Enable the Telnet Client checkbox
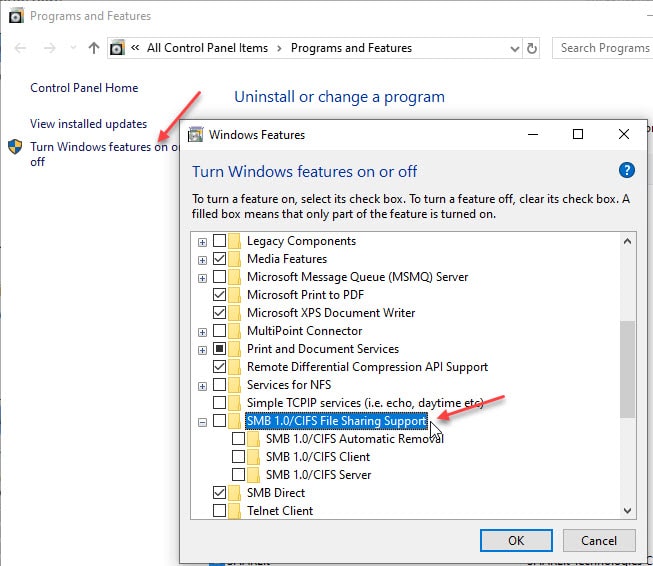Screen dimensions: 653x566 coord(219,511)
